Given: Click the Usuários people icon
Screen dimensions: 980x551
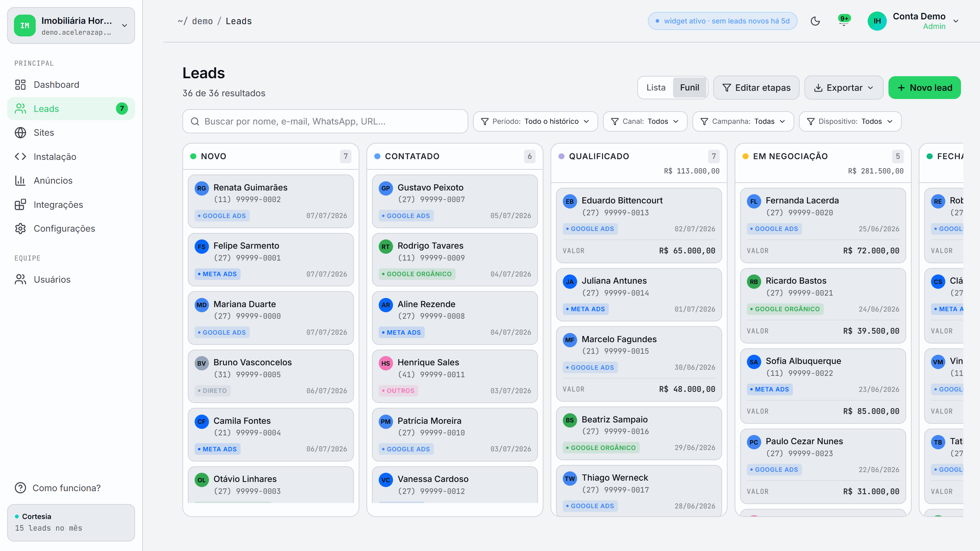Looking at the screenshot, I should click(20, 280).
